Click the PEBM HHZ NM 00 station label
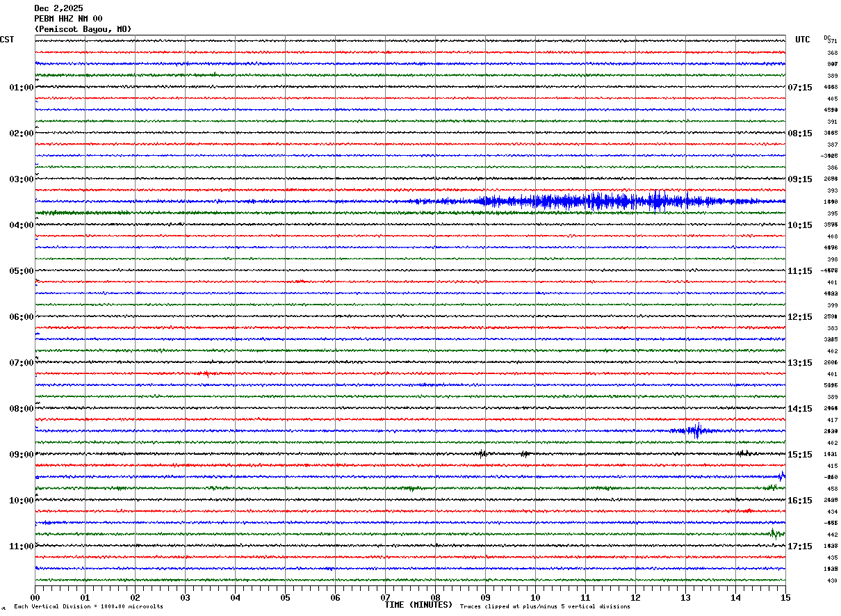Image resolution: width=841 pixels, height=616 pixels. 68,19
